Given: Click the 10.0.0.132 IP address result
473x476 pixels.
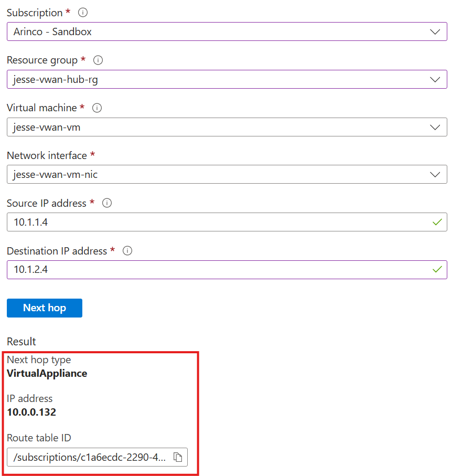Looking at the screenshot, I should coord(31,412).
